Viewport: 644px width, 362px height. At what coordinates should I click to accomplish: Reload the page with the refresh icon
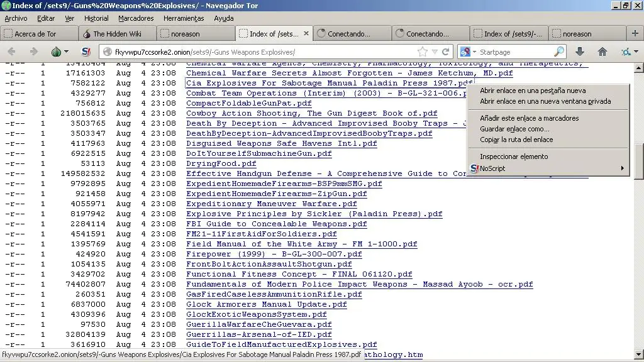pos(446,52)
